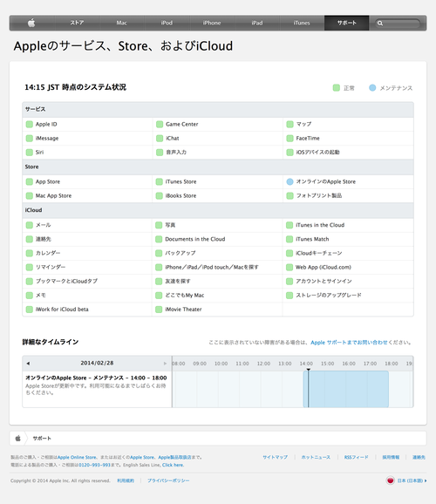Open the Apple Online Store footer link
Viewport: 436px width, 504px height.
(x=77, y=457)
